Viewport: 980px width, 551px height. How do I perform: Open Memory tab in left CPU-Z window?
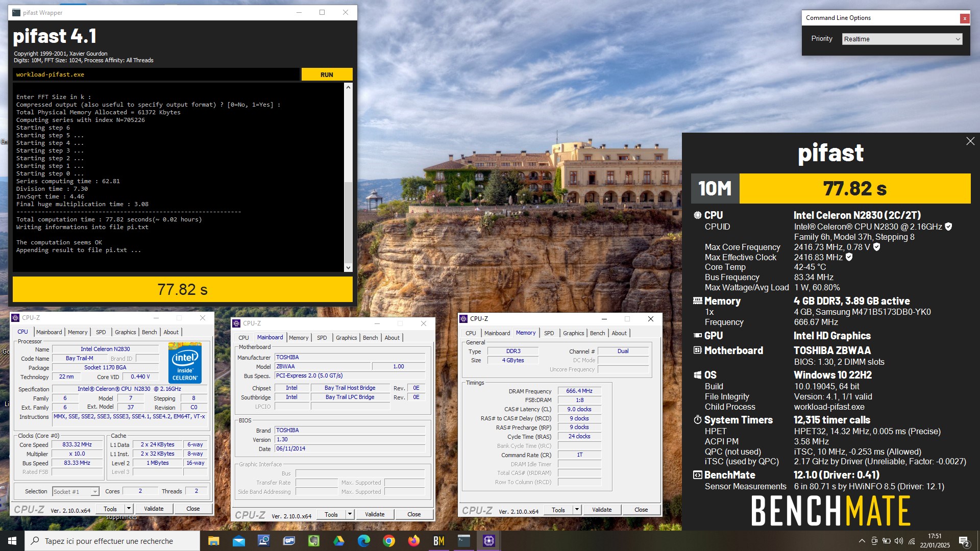click(x=78, y=332)
